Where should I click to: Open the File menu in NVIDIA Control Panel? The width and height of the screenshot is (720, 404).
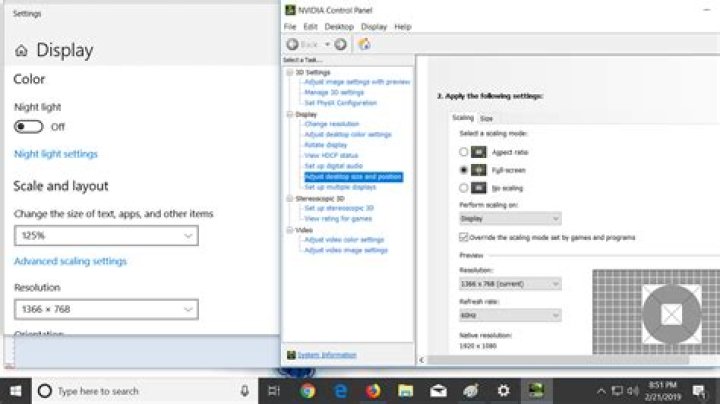290,27
